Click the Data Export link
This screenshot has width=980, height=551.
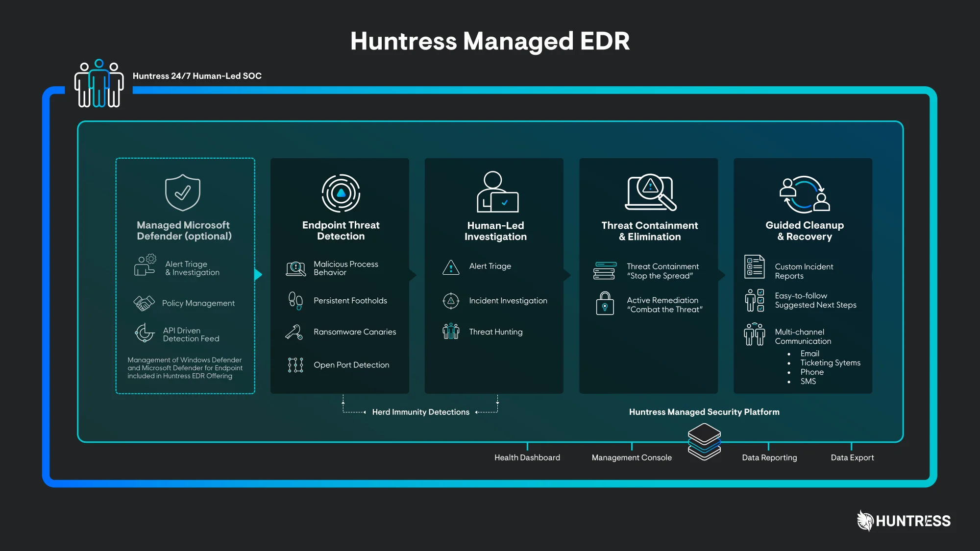(x=852, y=457)
